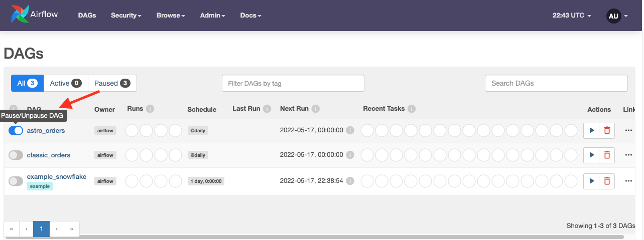Delete the classic_orders DAG
This screenshot has width=644, height=240.
pyautogui.click(x=607, y=155)
